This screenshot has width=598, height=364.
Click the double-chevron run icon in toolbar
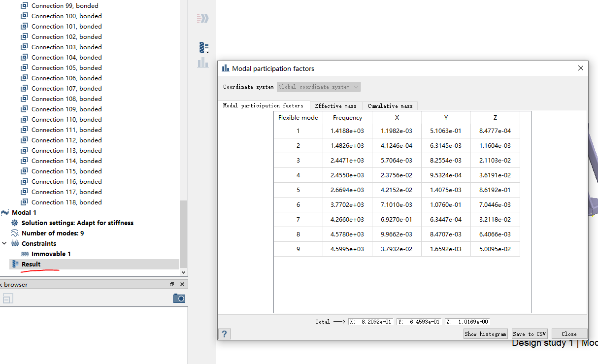[x=202, y=18]
